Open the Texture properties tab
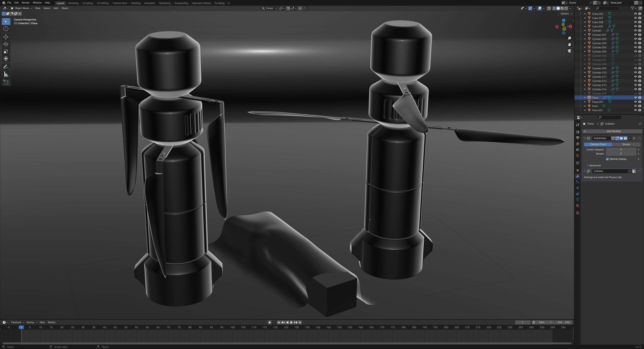 coord(577,213)
